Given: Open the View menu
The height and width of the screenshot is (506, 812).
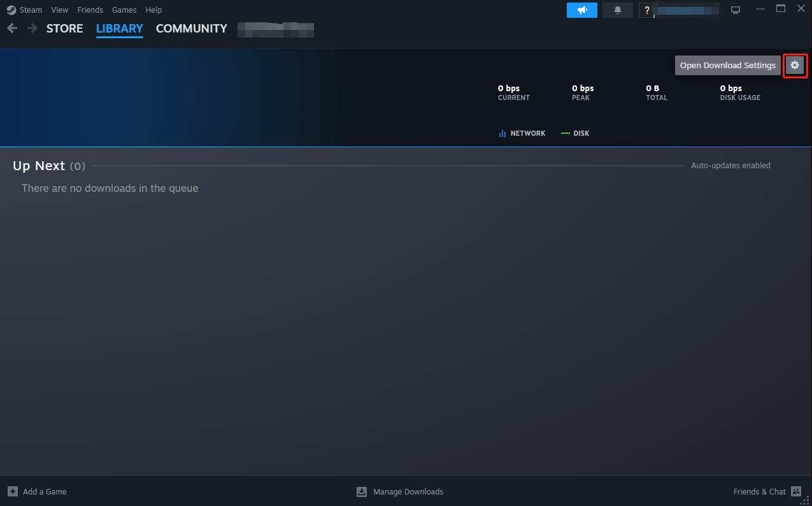Looking at the screenshot, I should click(59, 10).
